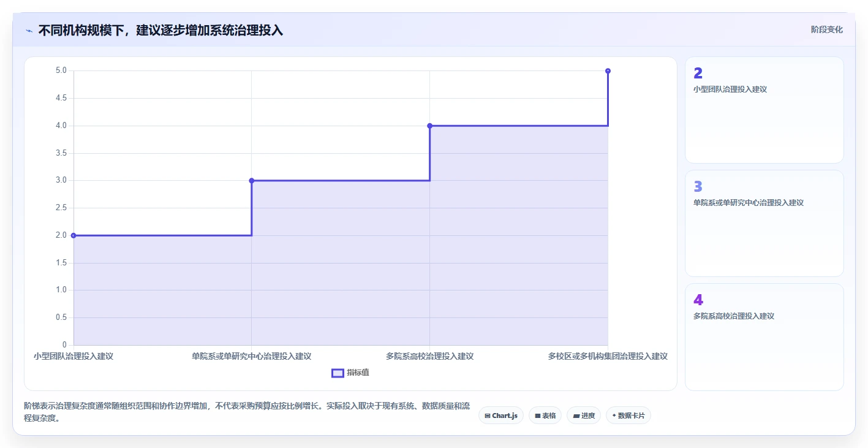Screen dimensions: 868x448
Task: Click x-axis label 多院系高校治理投入建议
Action: (429, 356)
